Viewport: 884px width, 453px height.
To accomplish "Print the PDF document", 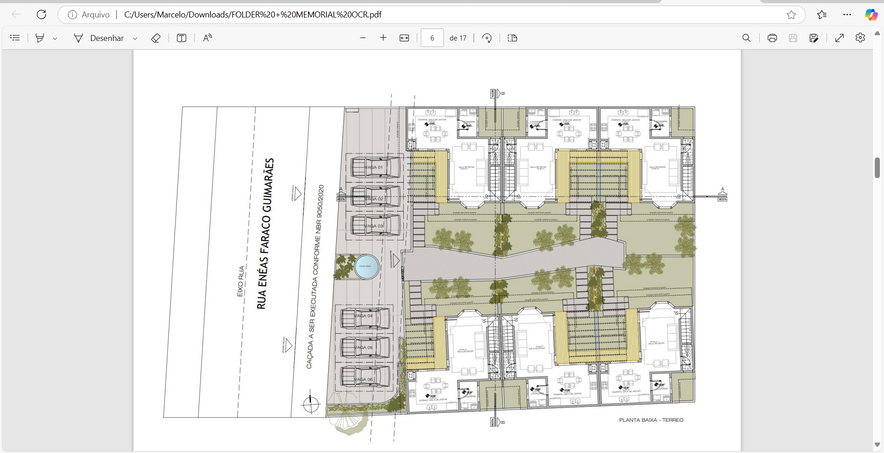I will [772, 38].
